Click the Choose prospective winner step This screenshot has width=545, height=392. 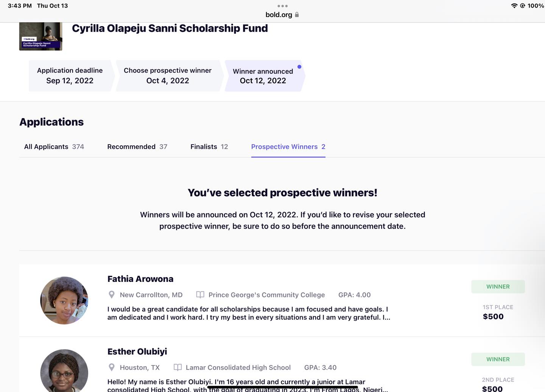(x=168, y=76)
